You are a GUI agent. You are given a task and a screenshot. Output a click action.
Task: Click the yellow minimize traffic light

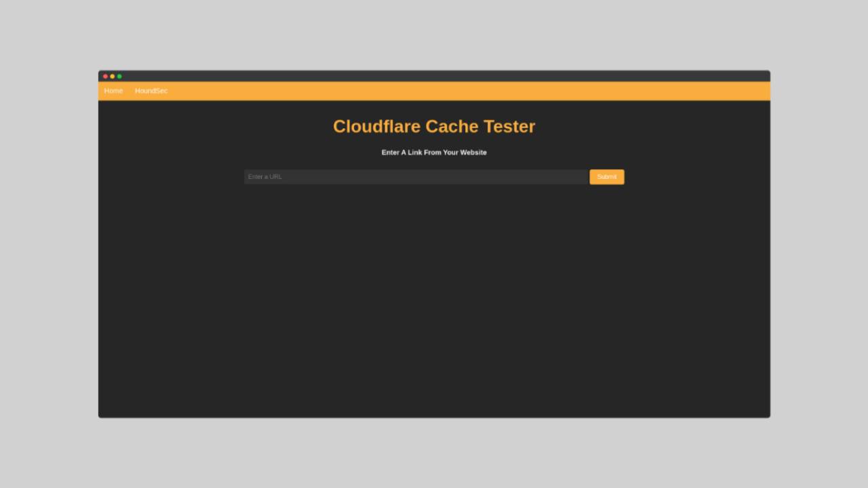pyautogui.click(x=113, y=76)
